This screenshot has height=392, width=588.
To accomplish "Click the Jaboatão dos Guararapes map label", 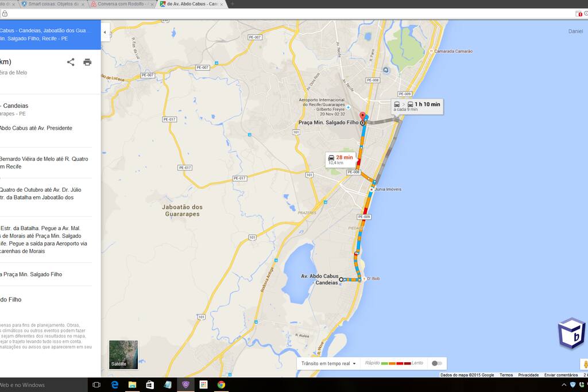I will click(182, 210).
